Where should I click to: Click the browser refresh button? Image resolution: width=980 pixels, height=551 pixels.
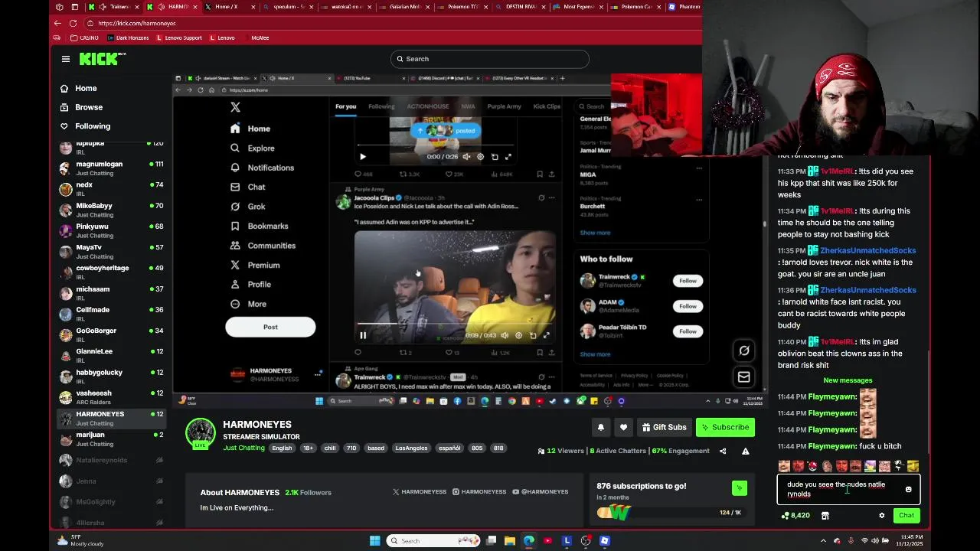[73, 23]
